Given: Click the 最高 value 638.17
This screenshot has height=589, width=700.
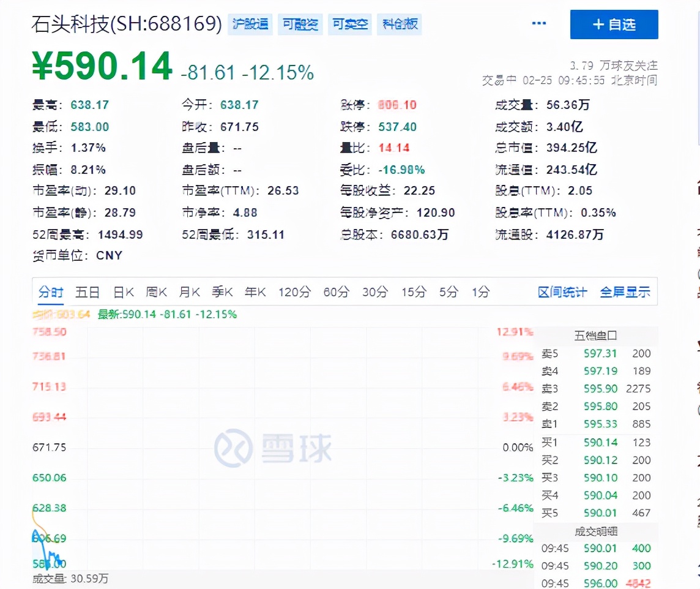Looking at the screenshot, I should [x=90, y=105].
